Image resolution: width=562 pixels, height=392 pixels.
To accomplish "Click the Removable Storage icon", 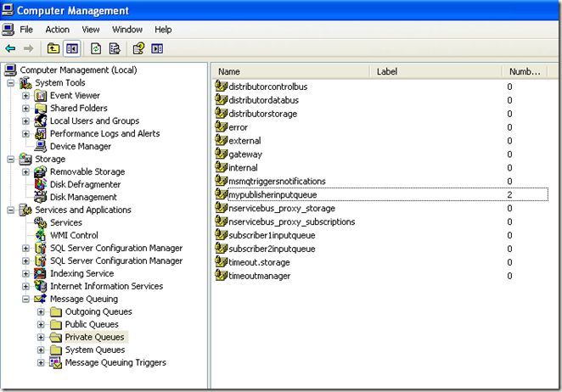I will point(41,171).
